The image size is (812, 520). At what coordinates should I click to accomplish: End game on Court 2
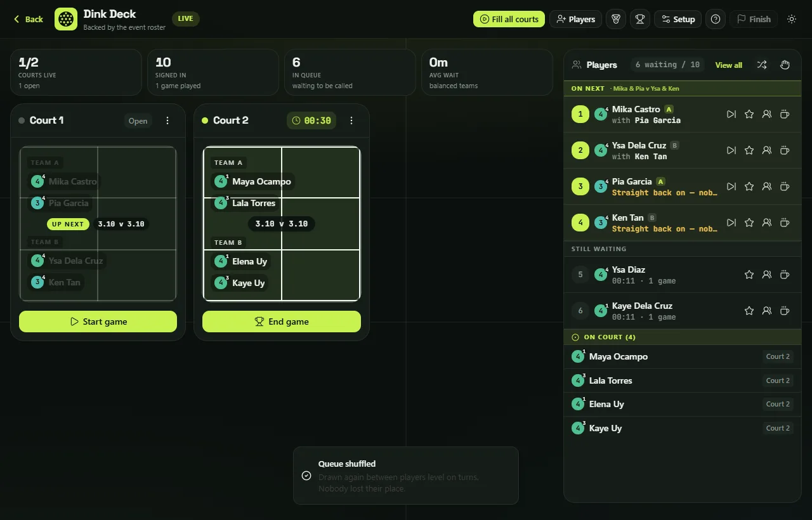point(282,322)
